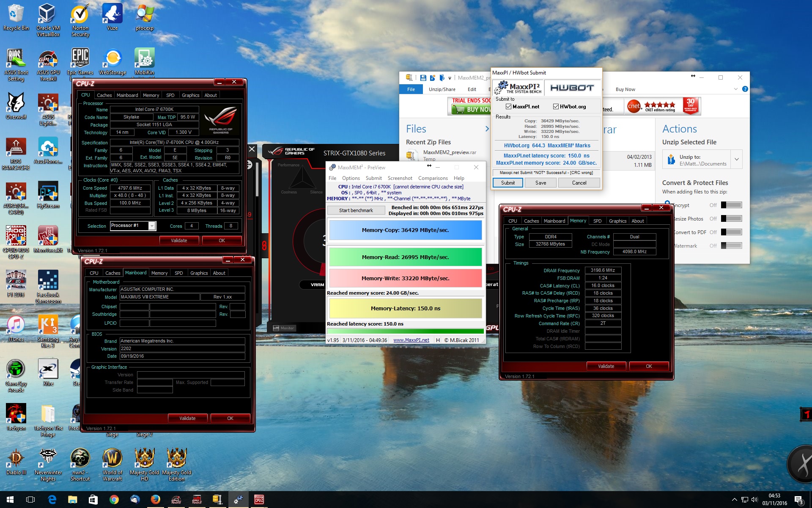812x508 pixels.
Task: Open ROG RAMCACHE desktop icon
Action: [16, 154]
